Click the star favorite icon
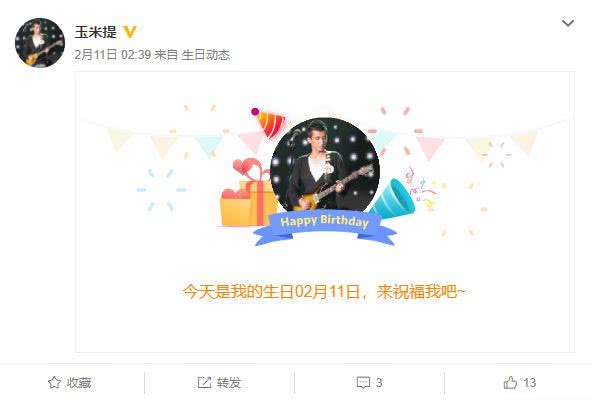This screenshot has width=592, height=400. (54, 383)
